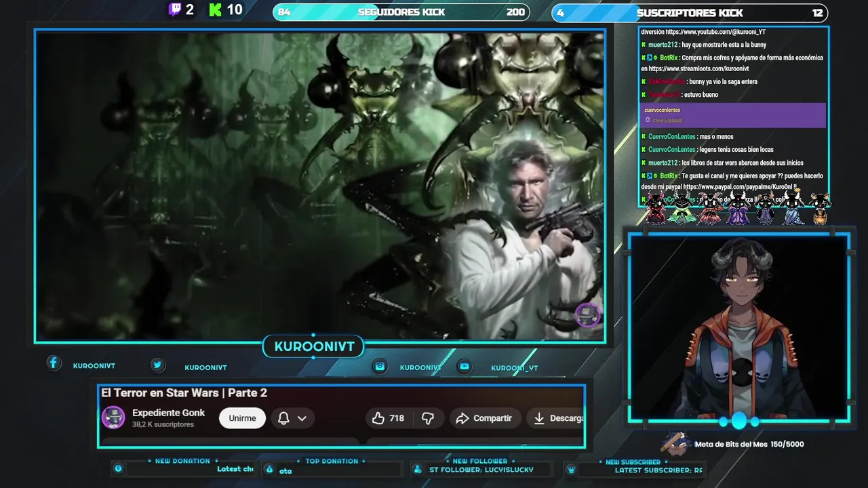Click the thumbs down dislike icon
Image resolution: width=868 pixels, height=488 pixels.
(428, 418)
